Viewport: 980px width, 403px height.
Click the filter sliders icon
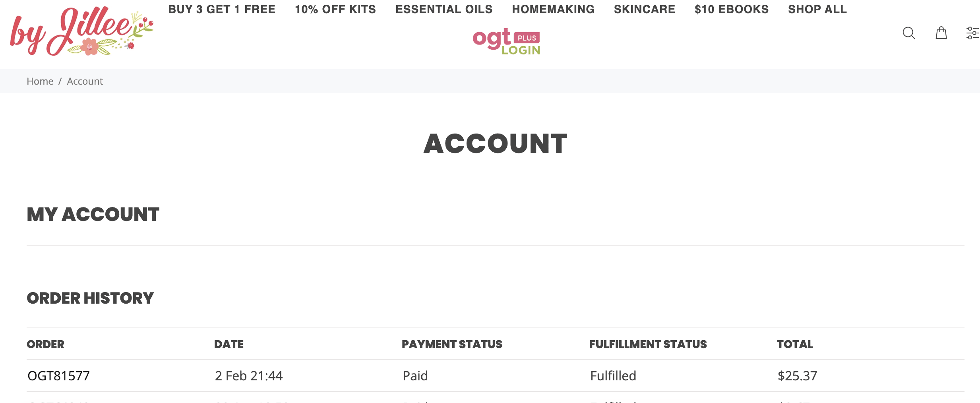pyautogui.click(x=972, y=33)
